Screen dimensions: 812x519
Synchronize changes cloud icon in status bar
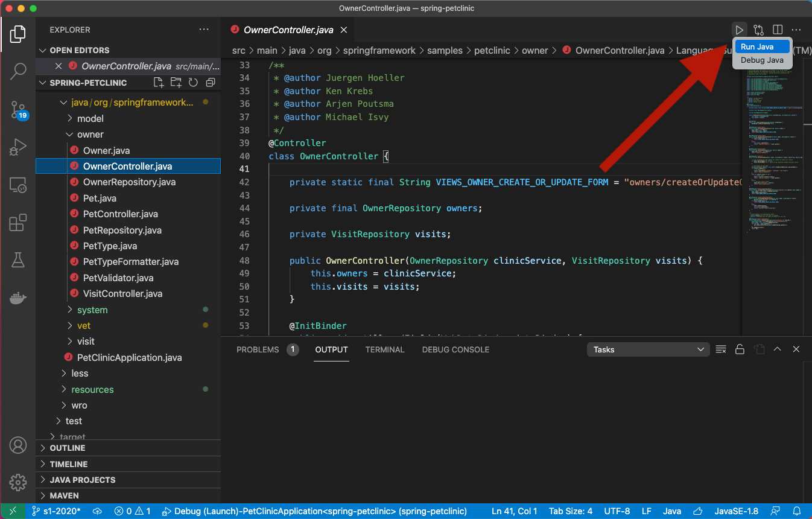pos(97,511)
